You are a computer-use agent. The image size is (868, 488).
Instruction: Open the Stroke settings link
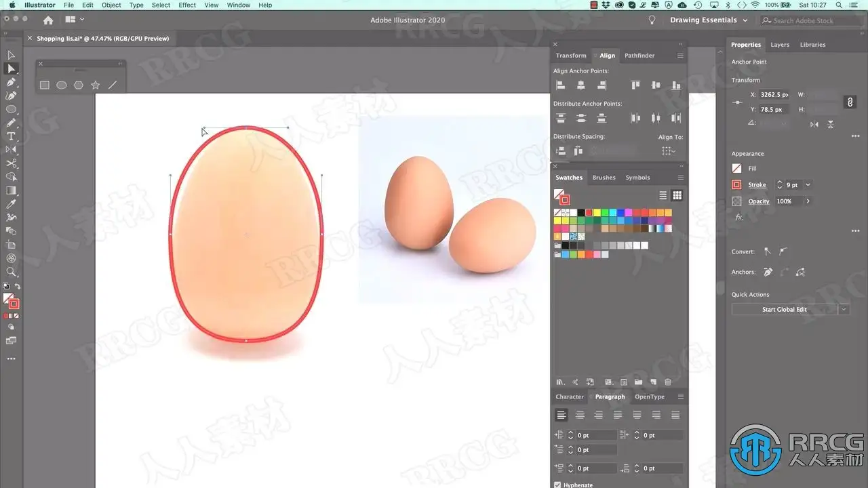click(x=757, y=185)
